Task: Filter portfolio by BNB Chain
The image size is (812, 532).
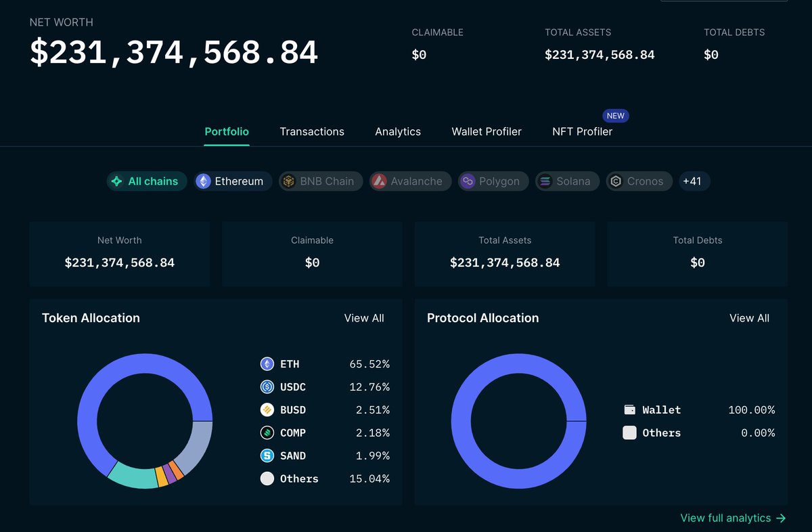Action: [321, 181]
